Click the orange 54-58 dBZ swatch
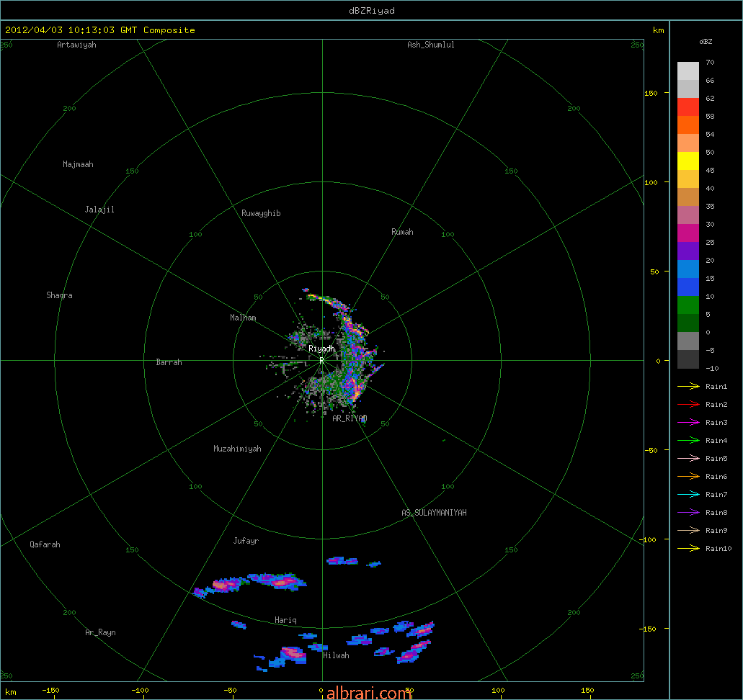Viewport: 743px width, 700px height. (x=688, y=125)
